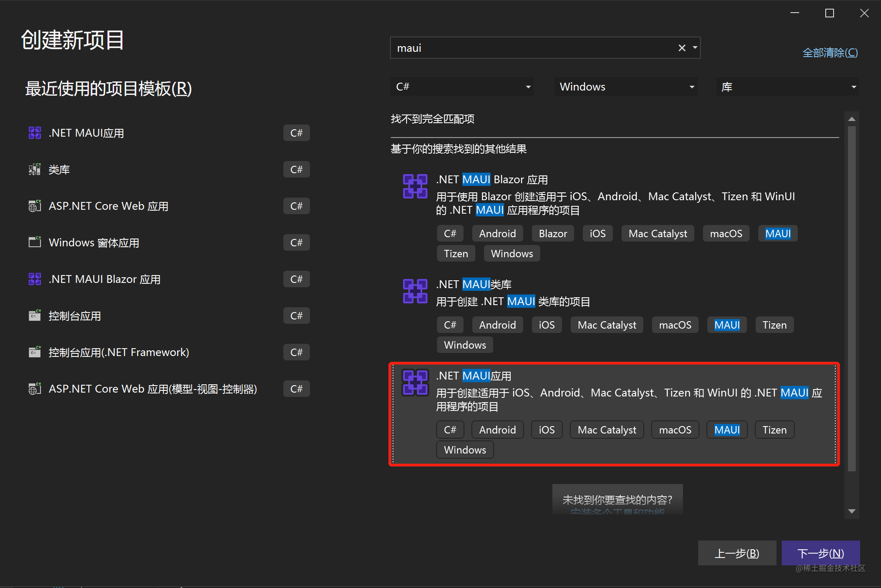Click the Windows 窗体应用 icon

(x=35, y=242)
